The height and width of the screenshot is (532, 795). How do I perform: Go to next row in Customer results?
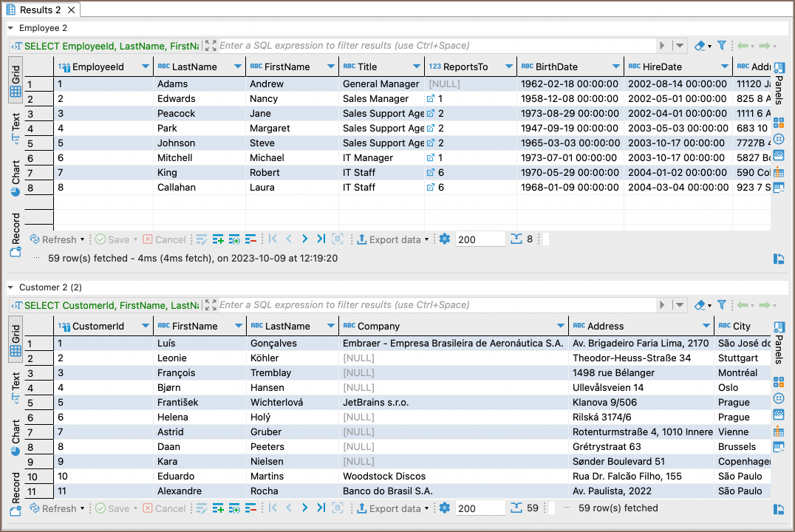(304, 508)
